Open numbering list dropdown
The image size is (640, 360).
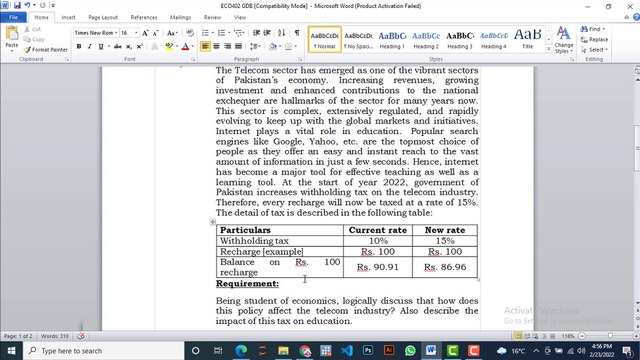pos(229,33)
